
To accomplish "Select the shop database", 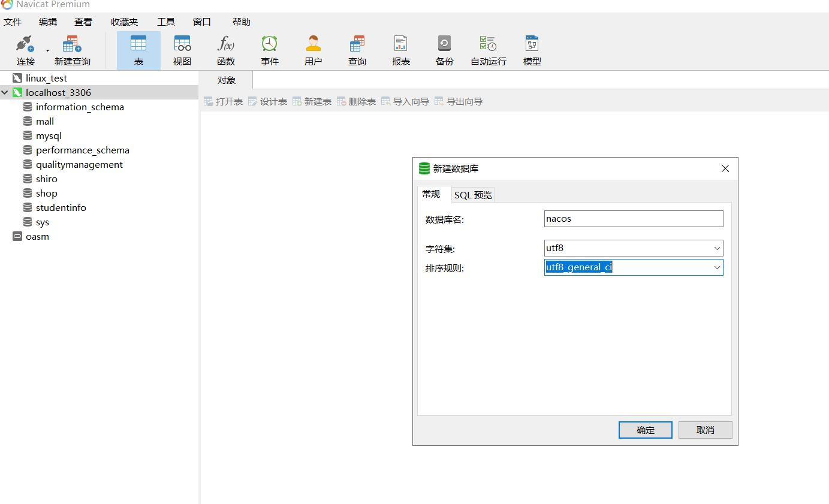I will [x=46, y=193].
